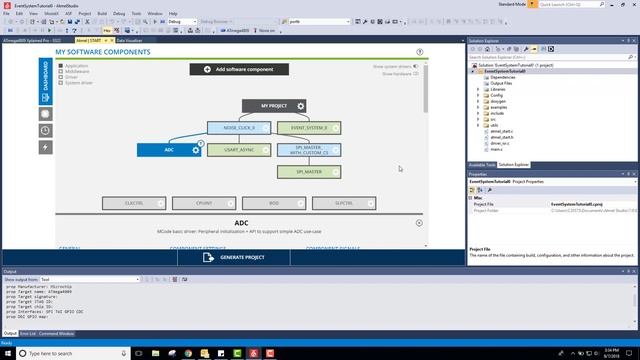The image size is (640, 360).
Task: Open the clock configurator sidebar icon
Action: click(x=45, y=131)
